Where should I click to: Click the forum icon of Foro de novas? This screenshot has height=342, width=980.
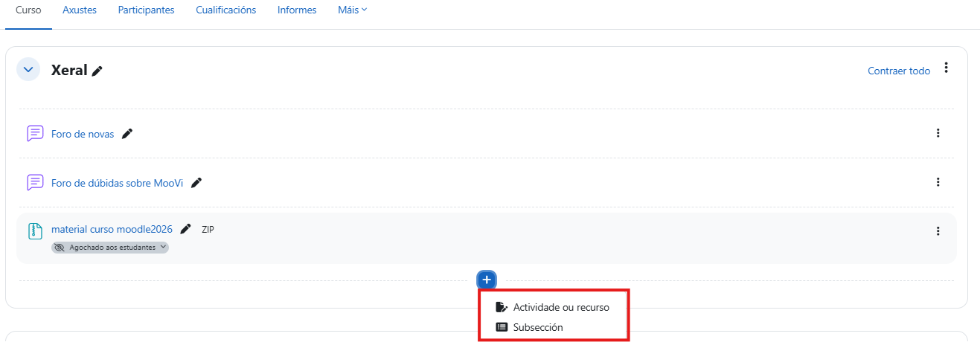tap(35, 134)
